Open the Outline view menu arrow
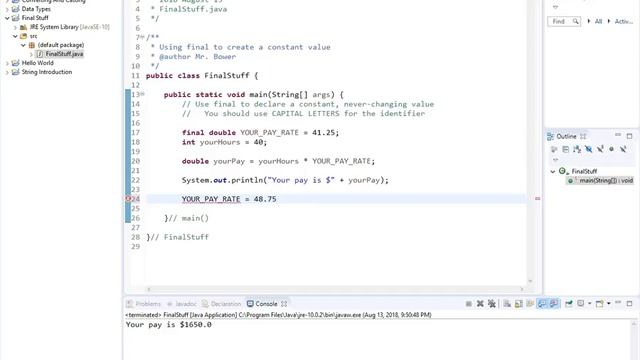The height and width of the screenshot is (360, 640). 555,160
